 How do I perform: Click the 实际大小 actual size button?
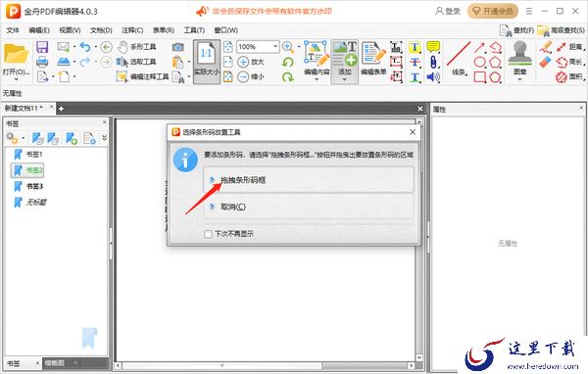(x=206, y=62)
